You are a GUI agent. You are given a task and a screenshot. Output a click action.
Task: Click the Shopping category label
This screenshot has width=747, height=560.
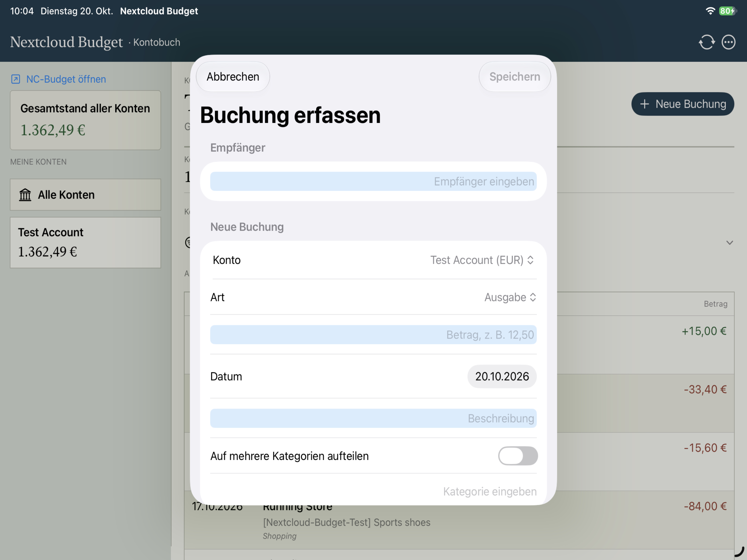tap(280, 536)
